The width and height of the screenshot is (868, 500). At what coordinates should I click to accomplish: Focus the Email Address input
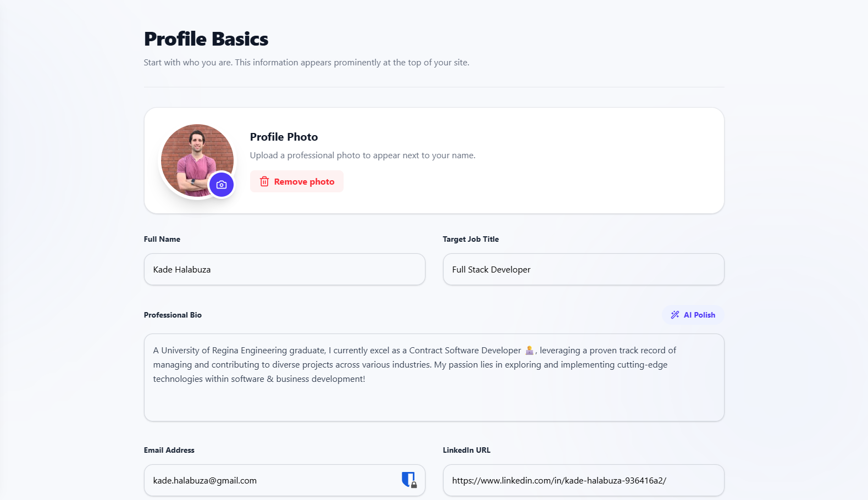tap(275, 480)
